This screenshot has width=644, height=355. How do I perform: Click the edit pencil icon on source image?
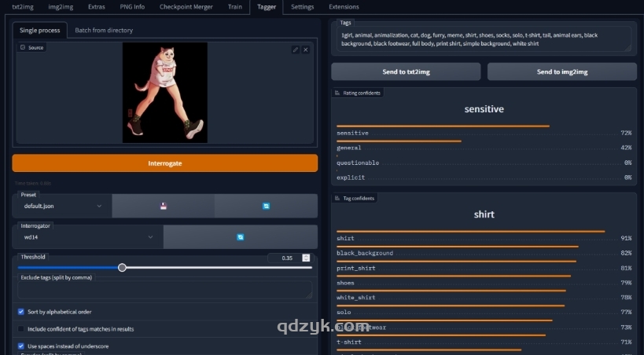pyautogui.click(x=296, y=49)
